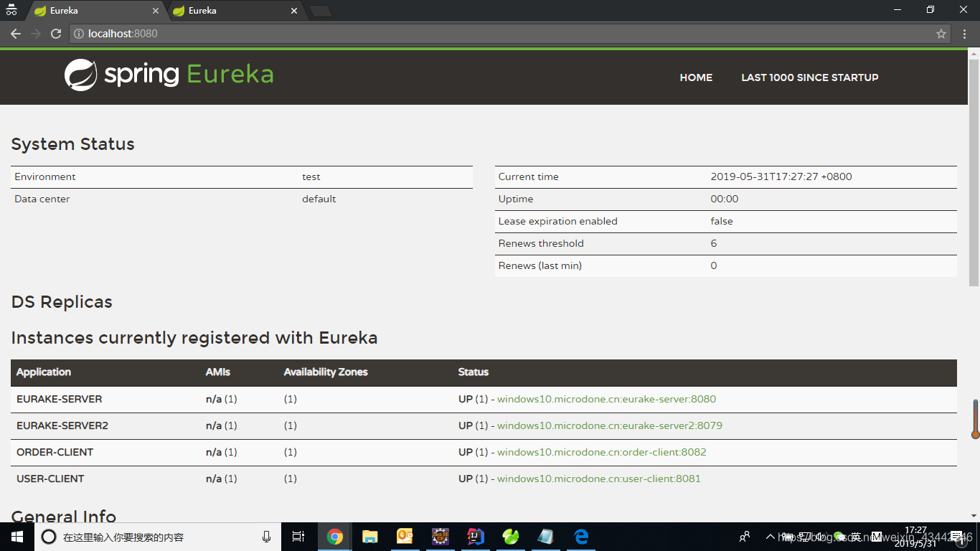Screen dimensions: 980x551
Task: Click the browser forward arrow
Action: 36,34
